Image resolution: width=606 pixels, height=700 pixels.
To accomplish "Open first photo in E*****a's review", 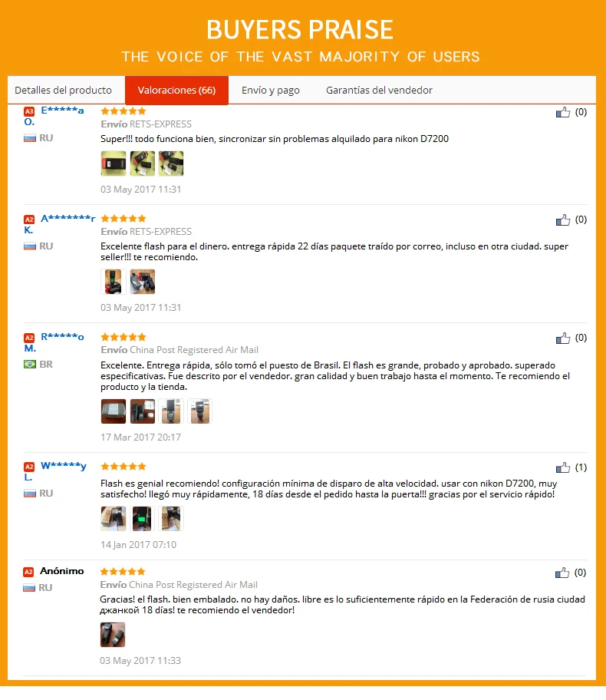I will point(114,163).
